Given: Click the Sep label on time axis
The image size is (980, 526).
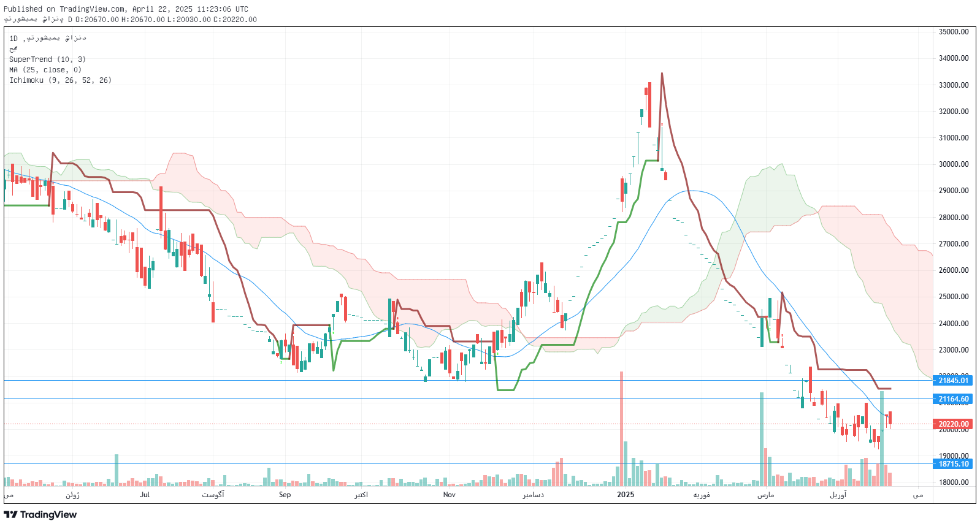Looking at the screenshot, I should click(x=285, y=495).
